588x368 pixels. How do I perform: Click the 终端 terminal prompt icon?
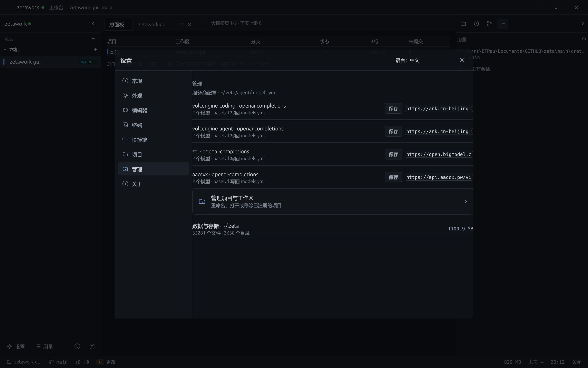point(125,125)
